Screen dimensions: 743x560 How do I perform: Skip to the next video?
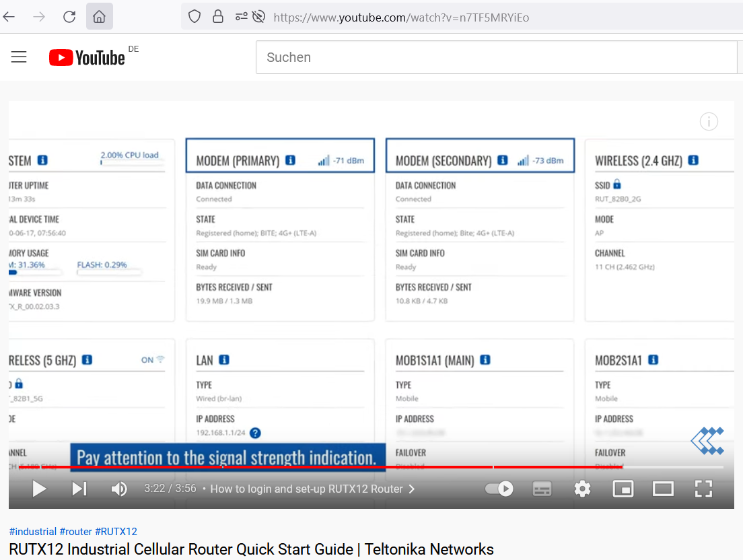(x=79, y=489)
